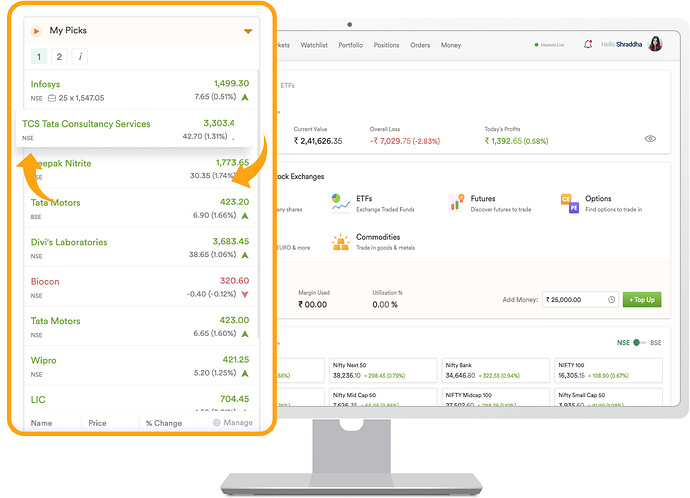Screen dimensions: 690x498
Task: Open the NIFTY Midcap 100 card
Action: (x=495, y=397)
